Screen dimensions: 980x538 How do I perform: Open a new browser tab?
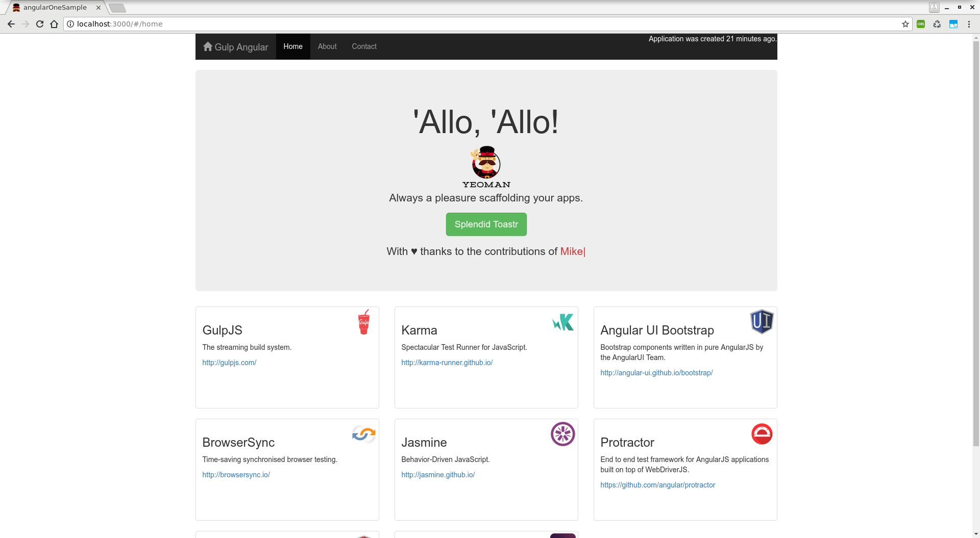pos(117,8)
